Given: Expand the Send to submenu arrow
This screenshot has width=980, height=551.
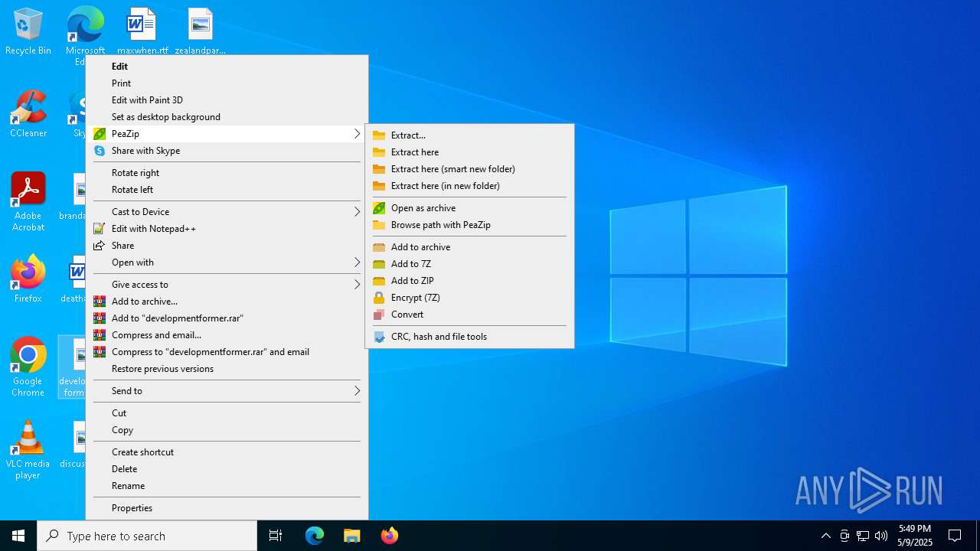Looking at the screenshot, I should [x=357, y=391].
